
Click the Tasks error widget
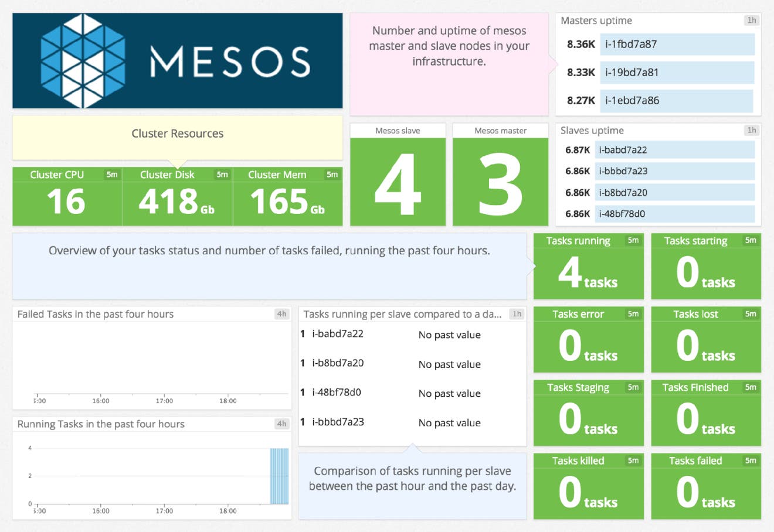tap(588, 340)
